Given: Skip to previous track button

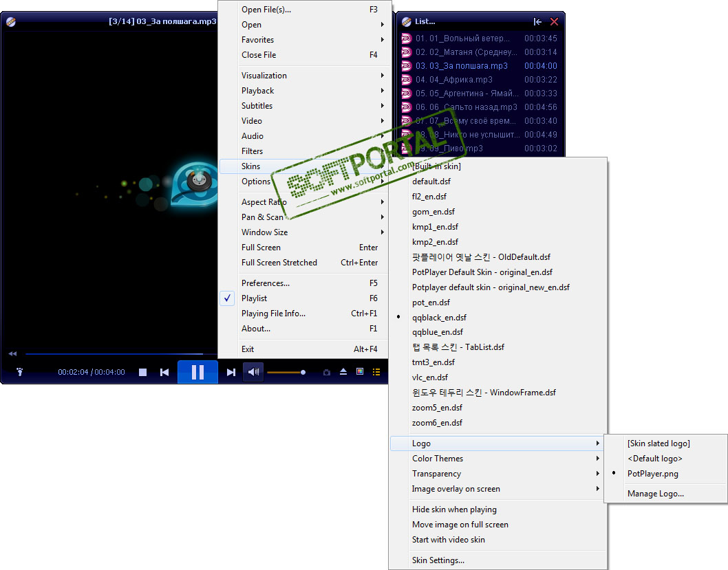Looking at the screenshot, I should pyautogui.click(x=164, y=372).
